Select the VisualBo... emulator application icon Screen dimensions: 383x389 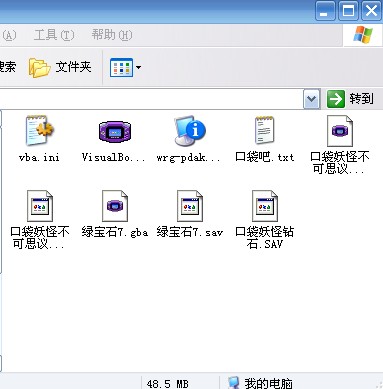pos(115,131)
